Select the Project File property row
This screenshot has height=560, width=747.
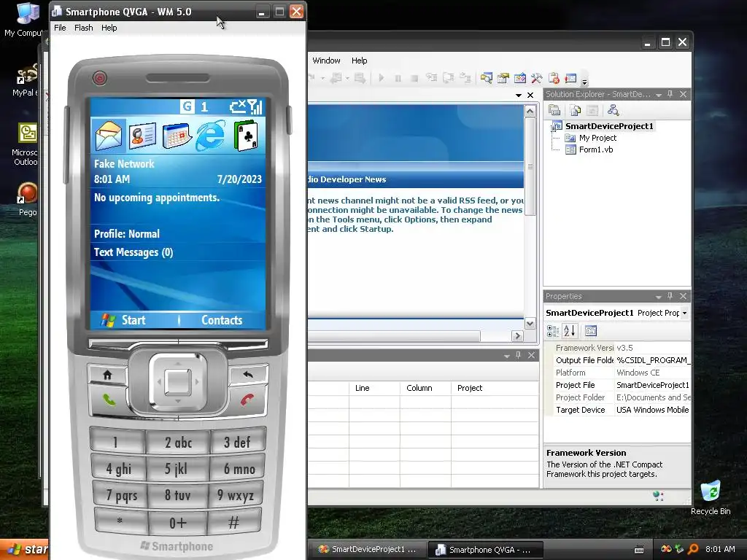click(x=622, y=385)
